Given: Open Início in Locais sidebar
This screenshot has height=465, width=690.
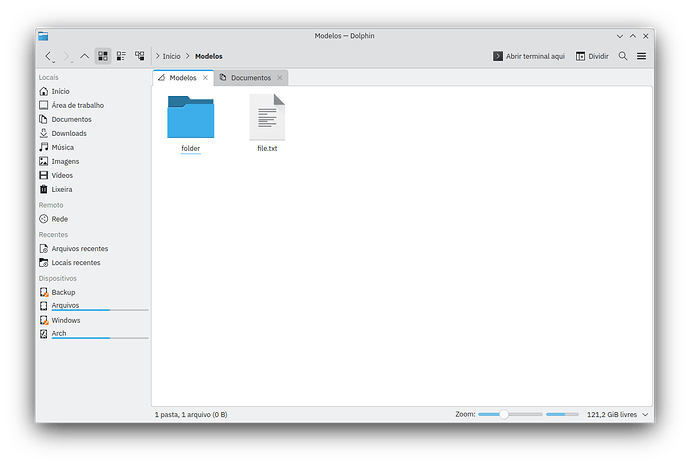Looking at the screenshot, I should tap(93, 91).
